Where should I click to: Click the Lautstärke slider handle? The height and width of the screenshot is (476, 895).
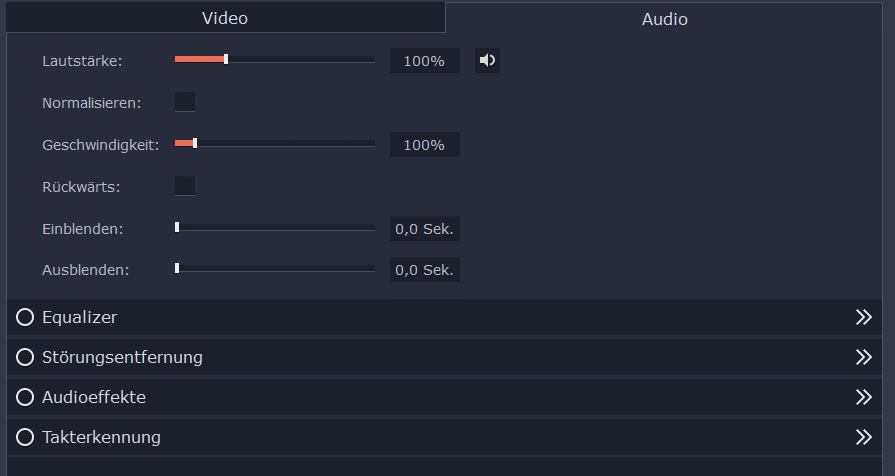click(x=226, y=59)
